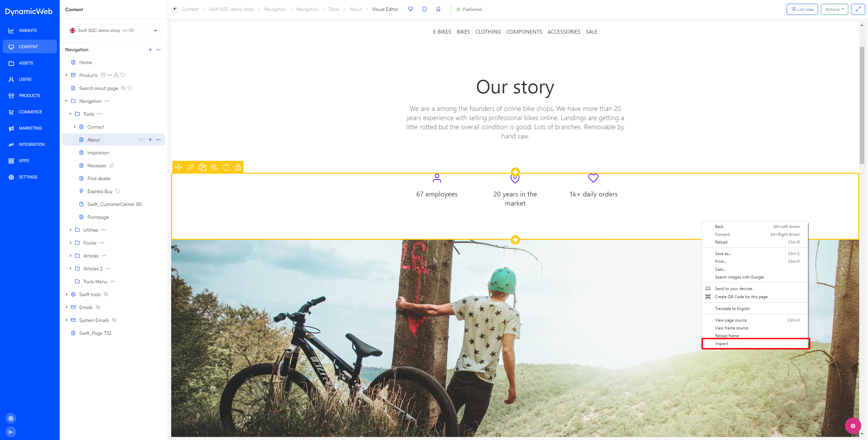
Task: Expand the Utilities folder
Action: pos(71,230)
